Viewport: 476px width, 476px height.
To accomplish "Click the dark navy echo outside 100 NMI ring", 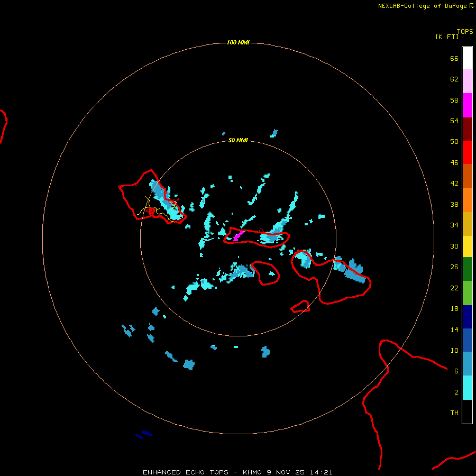I will (x=143, y=434).
